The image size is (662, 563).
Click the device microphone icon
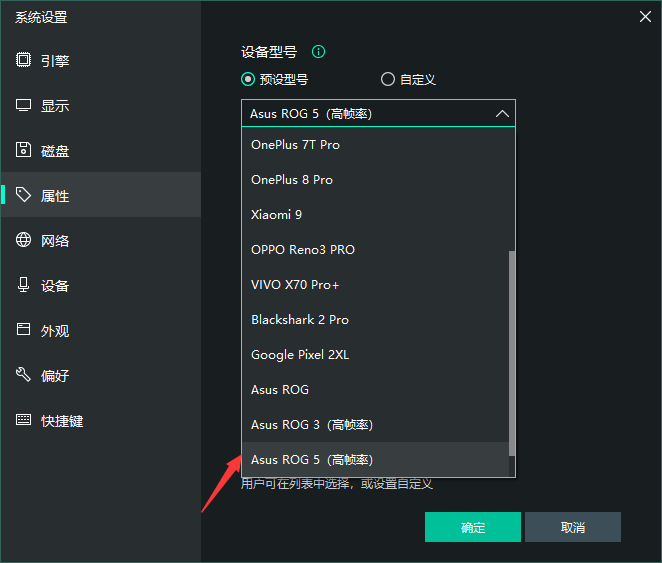(24, 285)
